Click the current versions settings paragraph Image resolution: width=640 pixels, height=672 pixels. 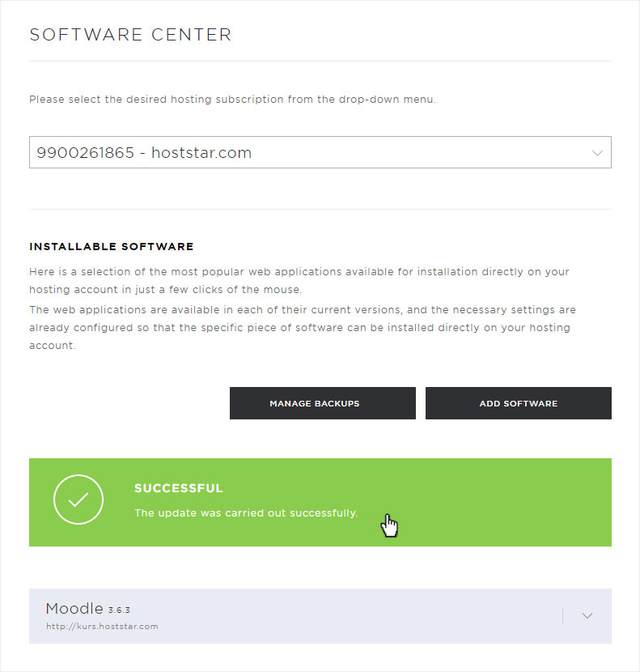pos(303,327)
